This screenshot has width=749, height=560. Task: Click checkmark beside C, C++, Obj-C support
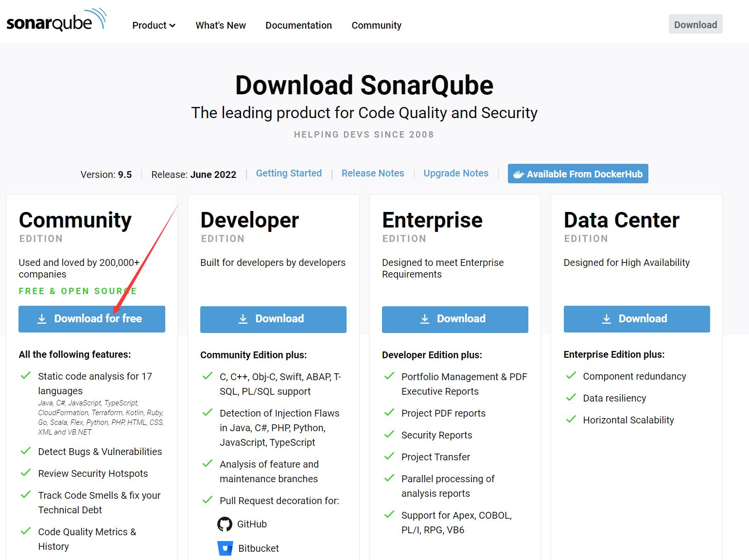pos(208,376)
